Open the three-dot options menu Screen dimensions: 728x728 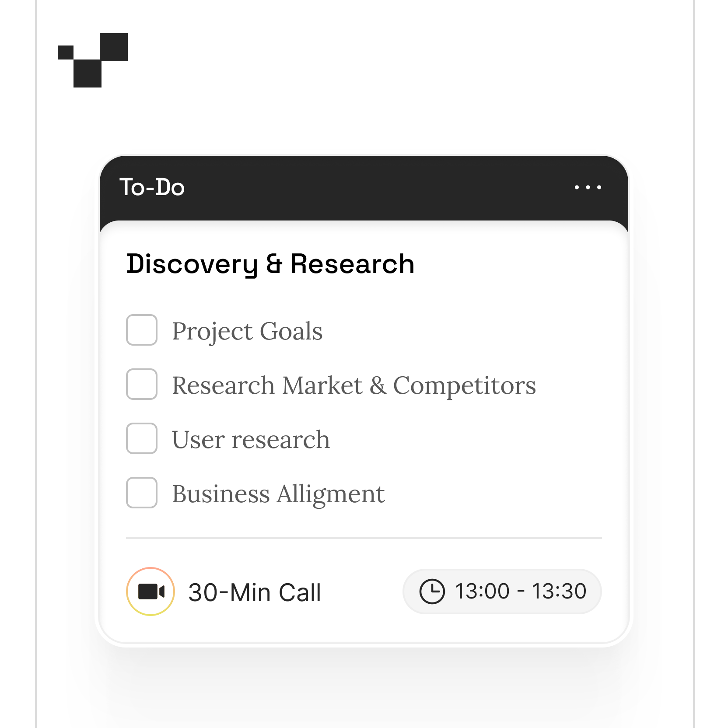(588, 187)
